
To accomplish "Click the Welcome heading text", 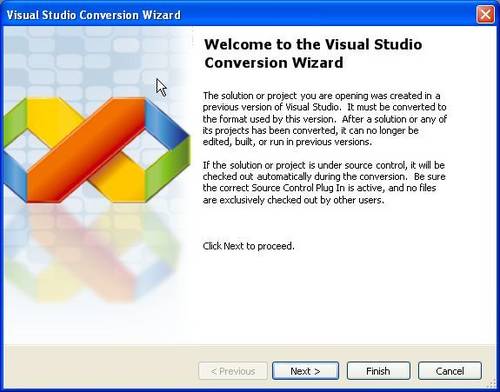I will pos(313,53).
